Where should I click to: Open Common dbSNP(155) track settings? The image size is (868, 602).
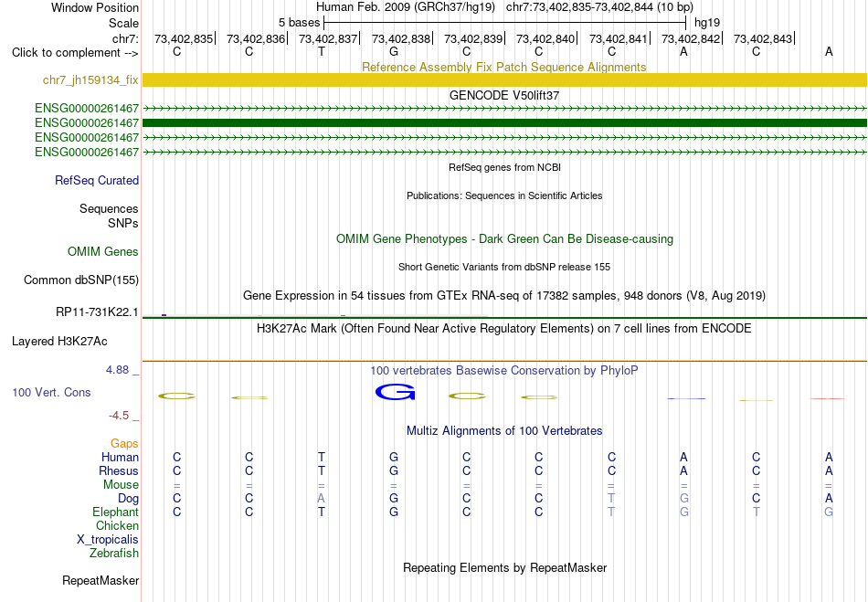(81, 280)
